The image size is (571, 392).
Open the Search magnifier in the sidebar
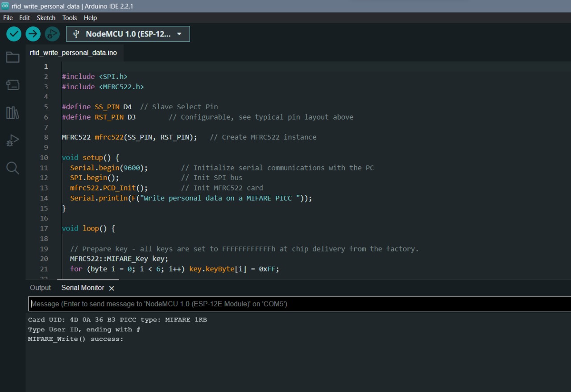coord(12,168)
